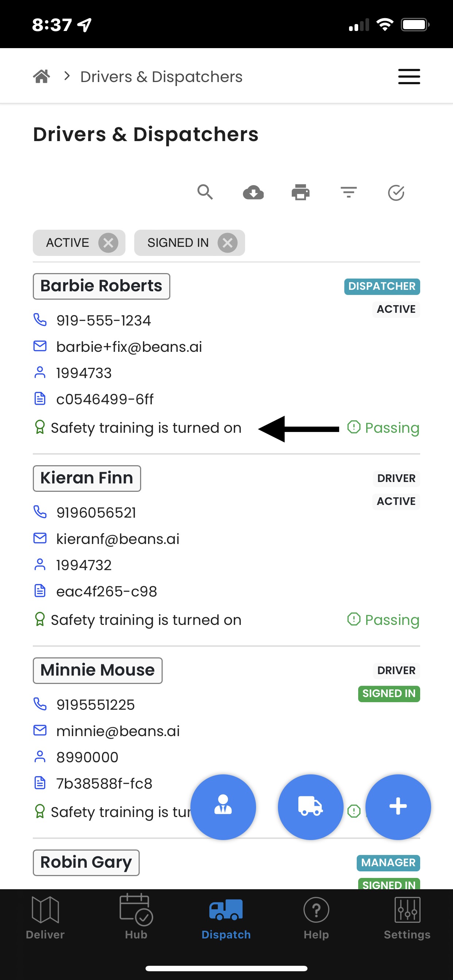Tap the cloud download icon
This screenshot has width=453, height=980.
(253, 192)
